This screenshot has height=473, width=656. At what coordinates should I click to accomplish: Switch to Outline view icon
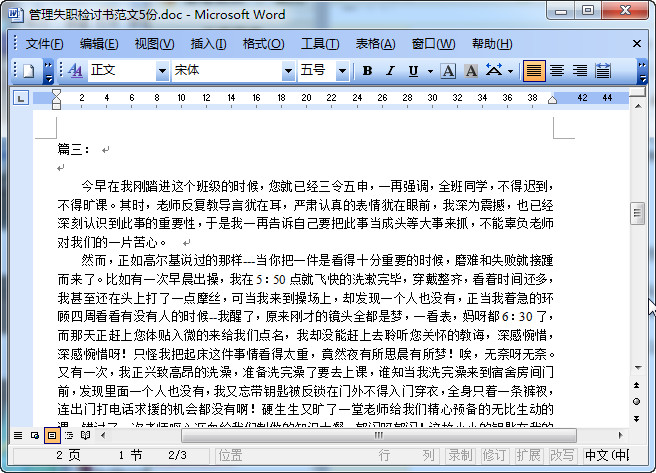(69, 435)
